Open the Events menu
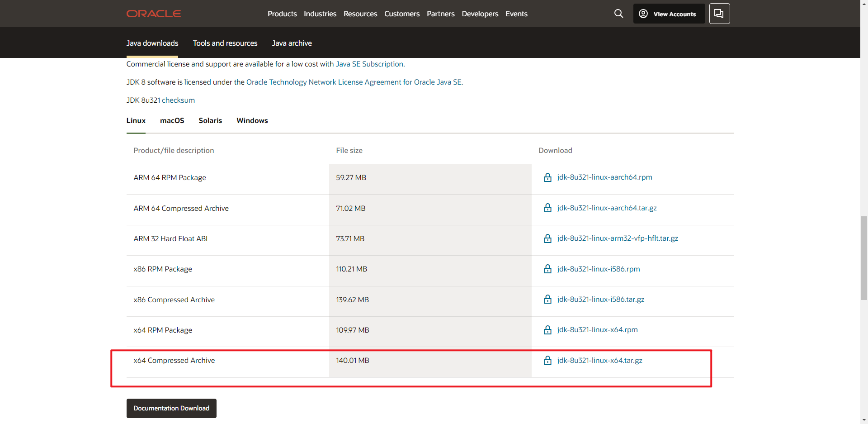 (x=516, y=14)
